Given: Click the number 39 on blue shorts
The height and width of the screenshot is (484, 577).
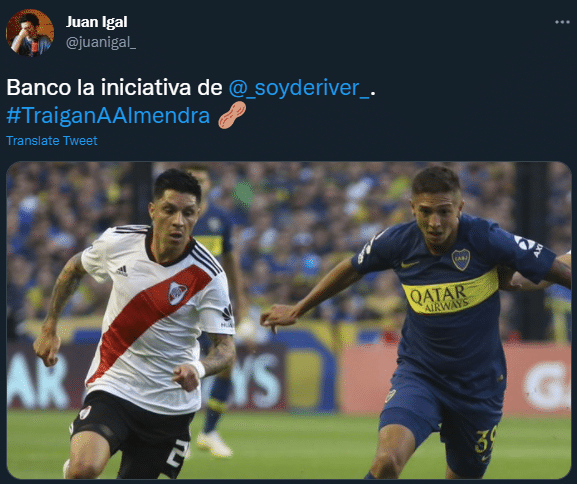Looking at the screenshot, I should click(x=485, y=439).
